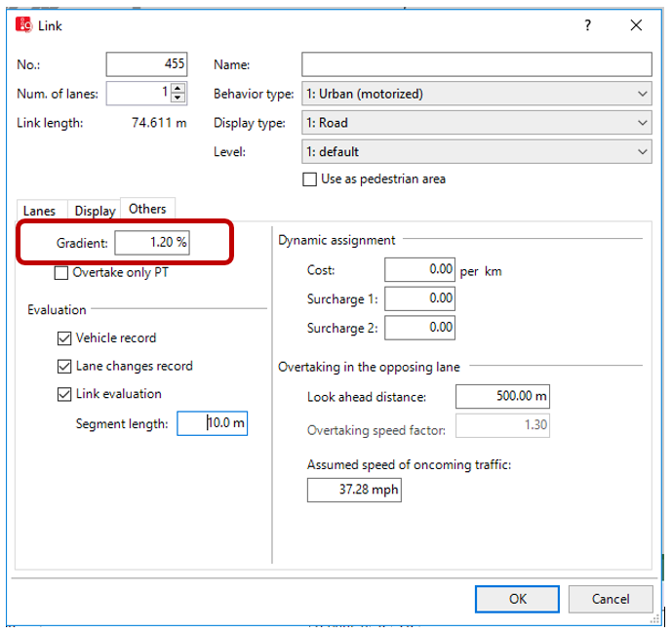Select the Others tab
The width and height of the screenshot is (672, 633).
[x=147, y=209]
